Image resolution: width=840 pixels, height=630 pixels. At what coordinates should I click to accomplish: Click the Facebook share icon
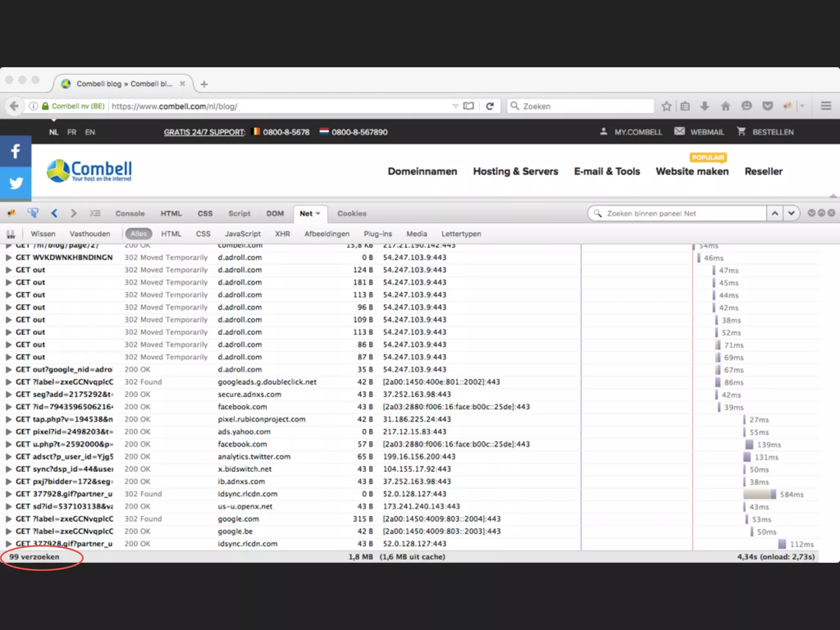click(x=16, y=151)
